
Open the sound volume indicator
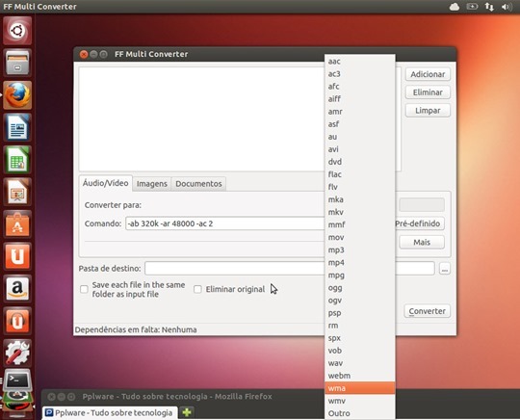click(x=507, y=7)
